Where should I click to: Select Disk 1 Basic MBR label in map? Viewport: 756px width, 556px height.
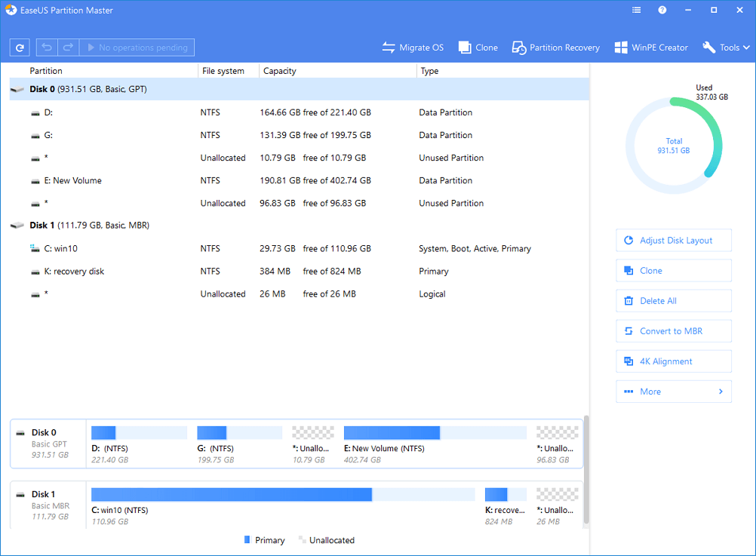click(x=48, y=505)
